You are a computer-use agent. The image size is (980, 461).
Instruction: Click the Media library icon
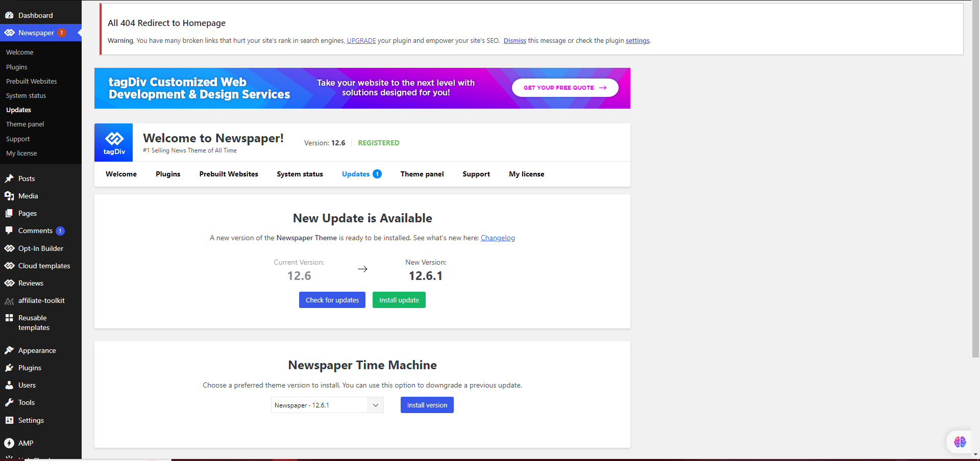(9, 196)
